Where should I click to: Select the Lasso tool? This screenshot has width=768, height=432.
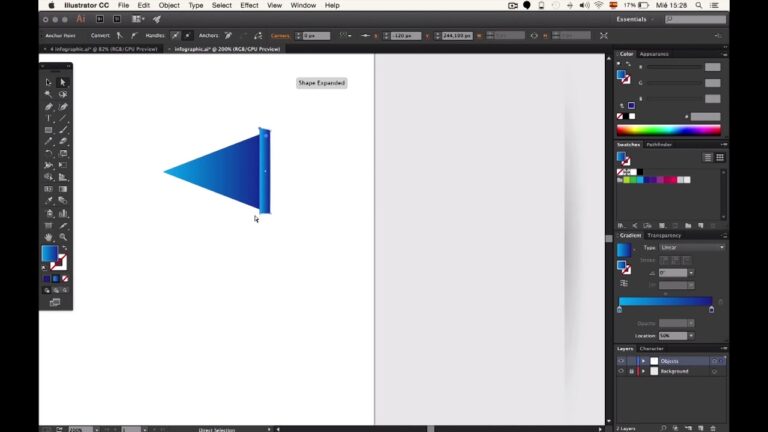pyautogui.click(x=63, y=94)
